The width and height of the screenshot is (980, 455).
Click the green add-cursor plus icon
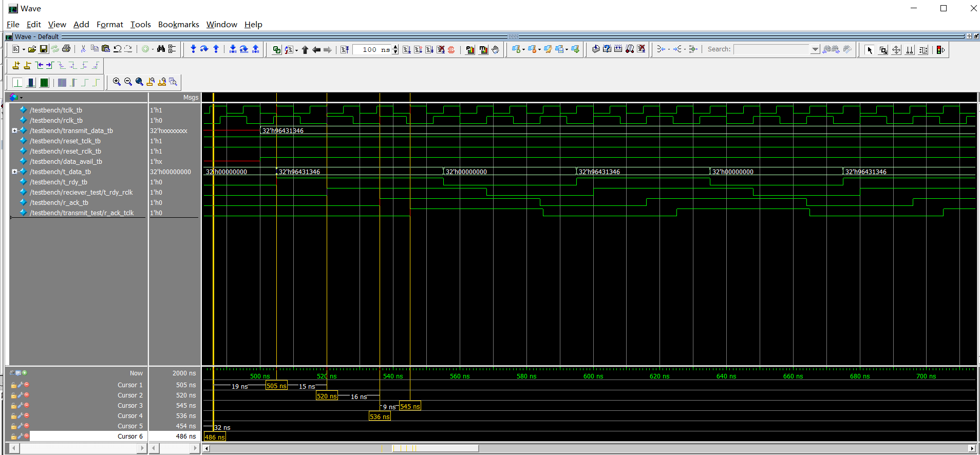click(x=25, y=373)
